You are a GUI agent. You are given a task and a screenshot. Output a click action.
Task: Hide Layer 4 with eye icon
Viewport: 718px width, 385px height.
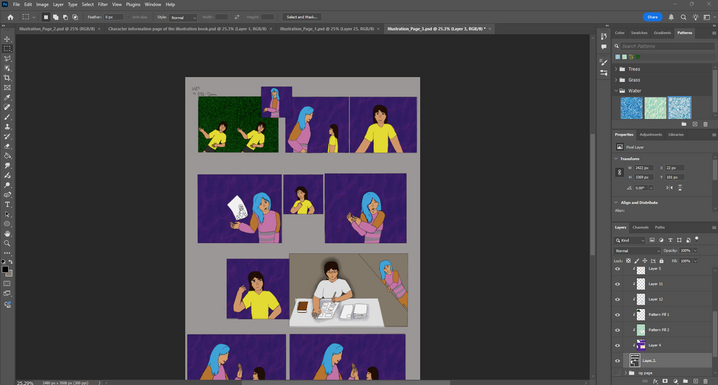click(617, 346)
